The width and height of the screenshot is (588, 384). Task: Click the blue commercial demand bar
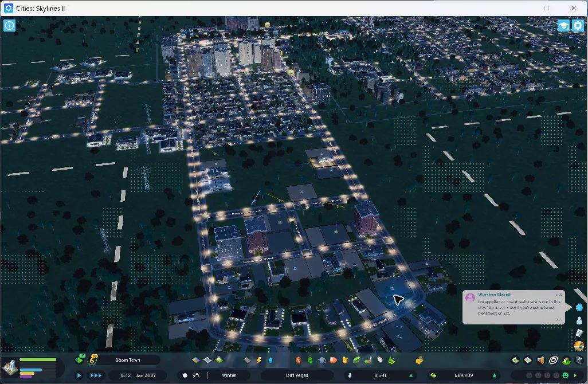tap(31, 370)
